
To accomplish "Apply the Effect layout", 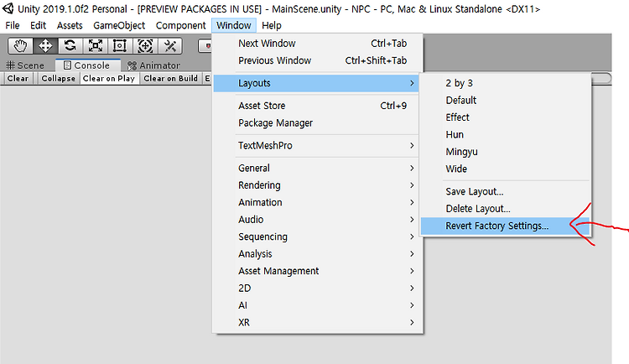I will pos(505,117).
